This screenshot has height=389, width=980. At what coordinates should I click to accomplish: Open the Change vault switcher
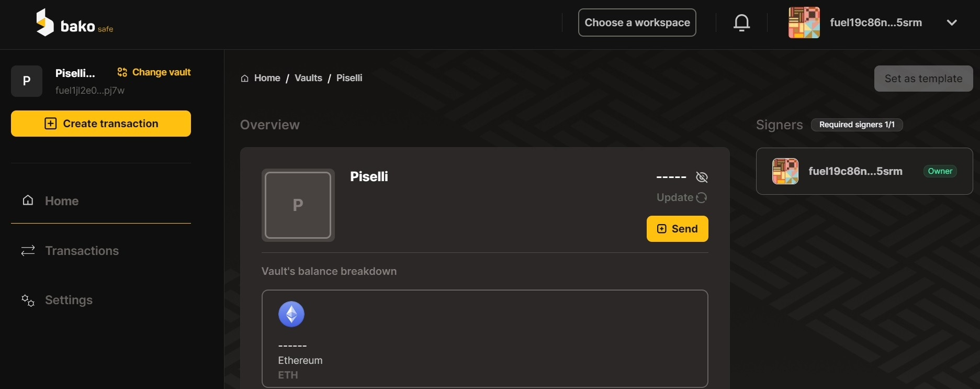[154, 72]
